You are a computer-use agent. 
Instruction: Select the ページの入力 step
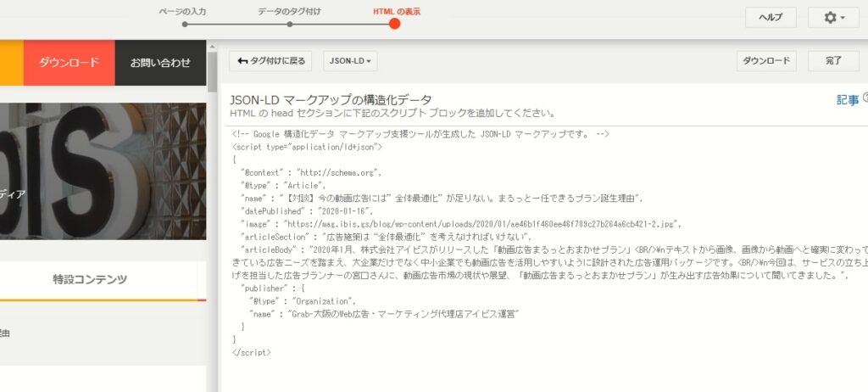(183, 11)
